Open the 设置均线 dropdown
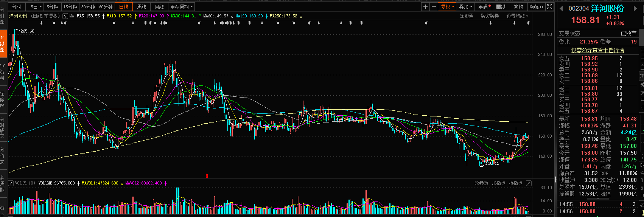 click(517, 16)
